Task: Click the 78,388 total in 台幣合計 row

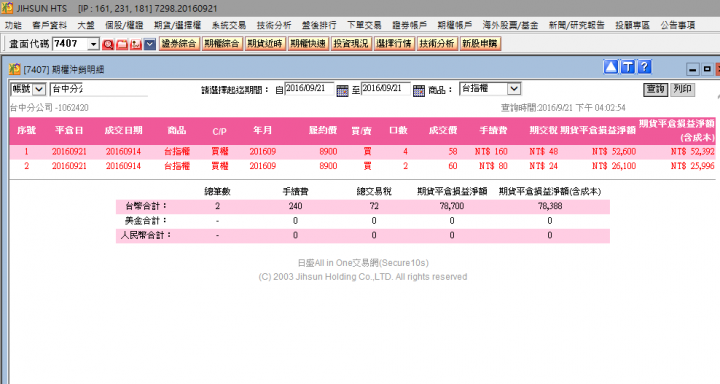Action: (x=550, y=206)
